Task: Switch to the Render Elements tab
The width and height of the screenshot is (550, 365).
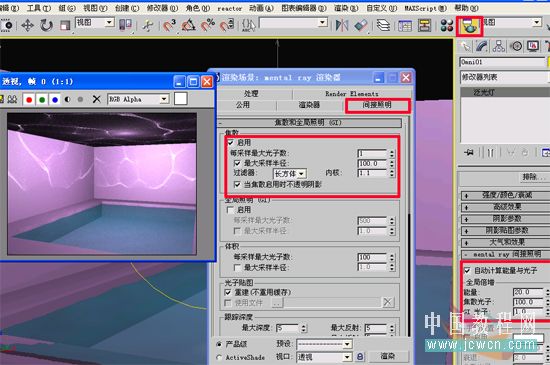Action: tap(351, 94)
